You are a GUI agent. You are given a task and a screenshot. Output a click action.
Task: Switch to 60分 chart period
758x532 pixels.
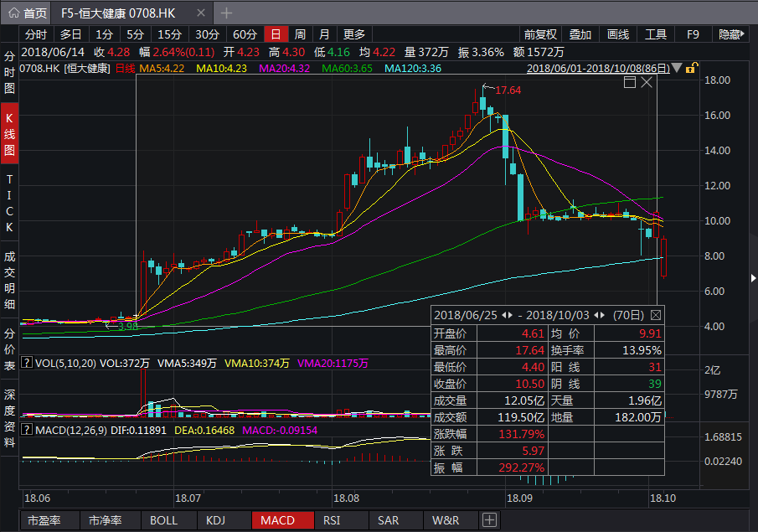pyautogui.click(x=245, y=34)
